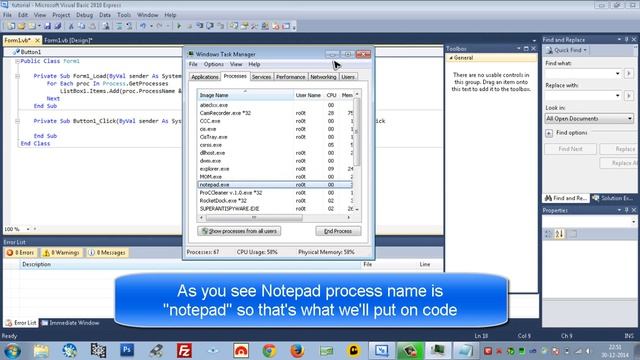Viewport: 640px width, 360px height.
Task: Switch to the Solution Explorer tab
Action: tap(612, 198)
